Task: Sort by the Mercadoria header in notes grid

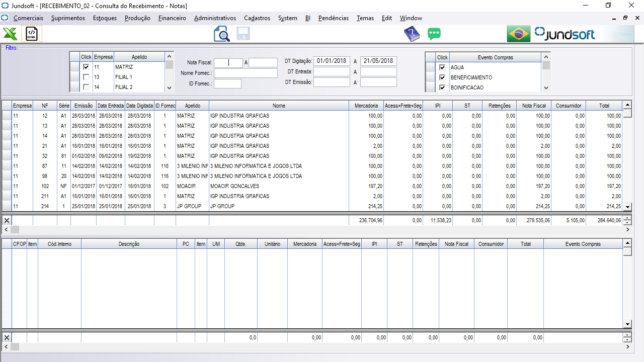Action: 366,106
